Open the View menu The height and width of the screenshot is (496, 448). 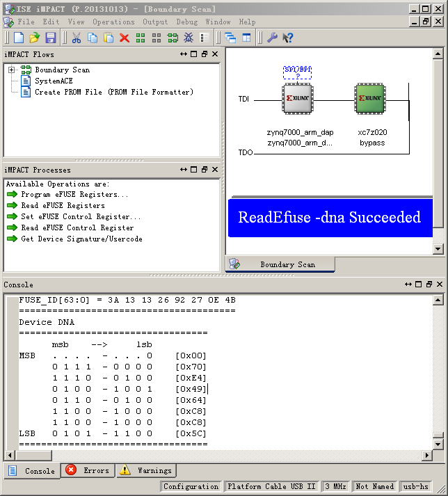76,22
